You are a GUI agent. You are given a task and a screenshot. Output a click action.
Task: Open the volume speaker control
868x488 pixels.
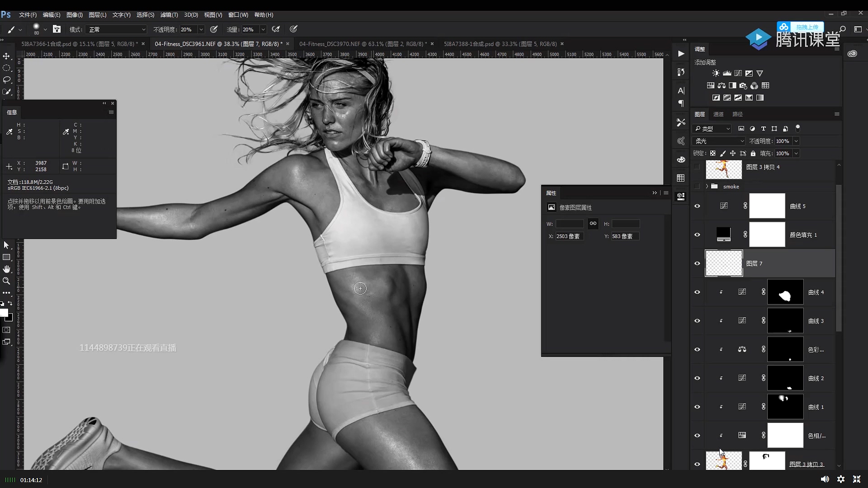(825, 479)
